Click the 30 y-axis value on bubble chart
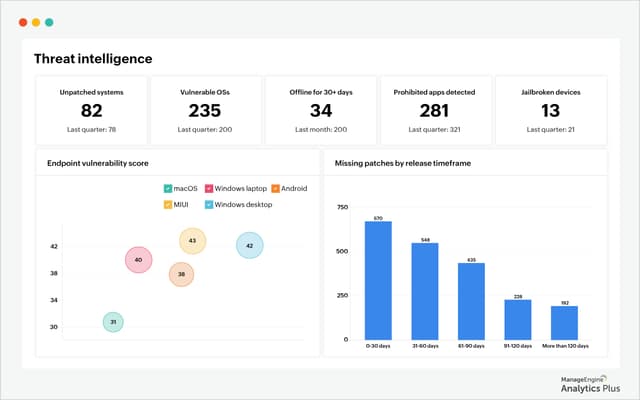640x400 pixels. coord(54,327)
